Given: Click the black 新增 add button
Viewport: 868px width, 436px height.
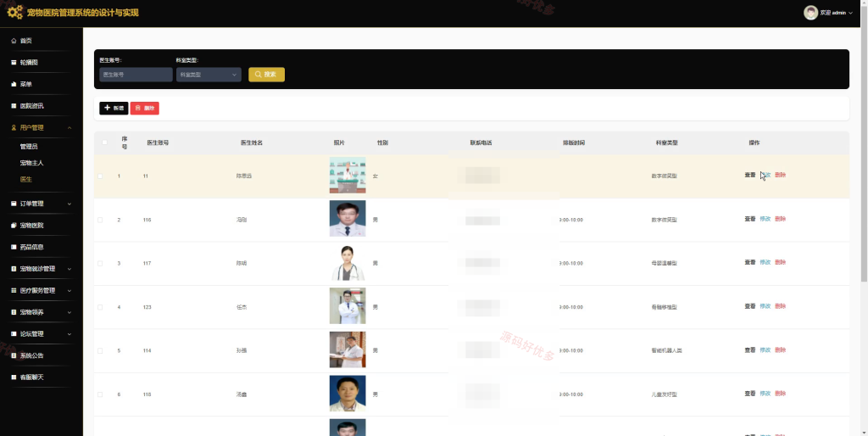Looking at the screenshot, I should click(114, 108).
